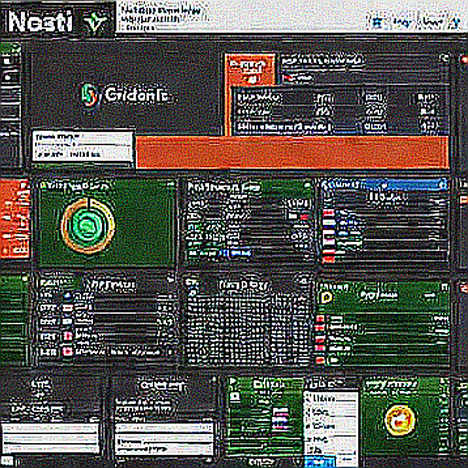Select the small orange tile tab in upper panel
Image resolution: width=468 pixels, height=468 pixels.
point(250,69)
